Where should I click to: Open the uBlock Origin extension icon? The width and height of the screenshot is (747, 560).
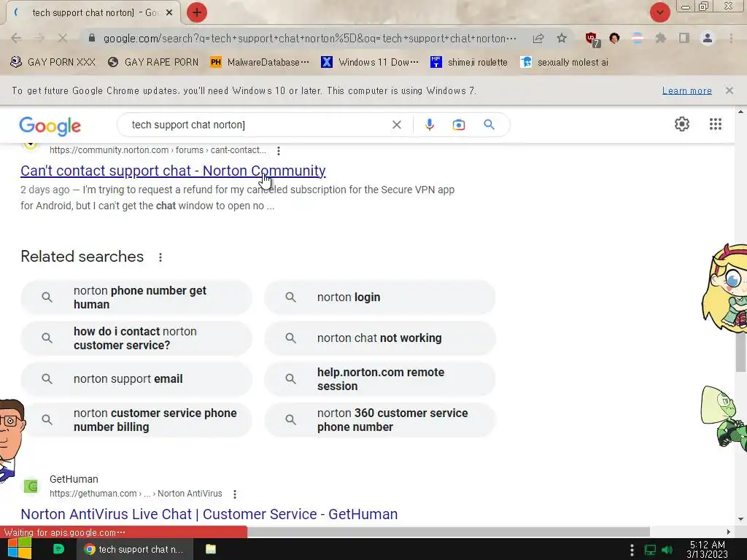click(592, 39)
